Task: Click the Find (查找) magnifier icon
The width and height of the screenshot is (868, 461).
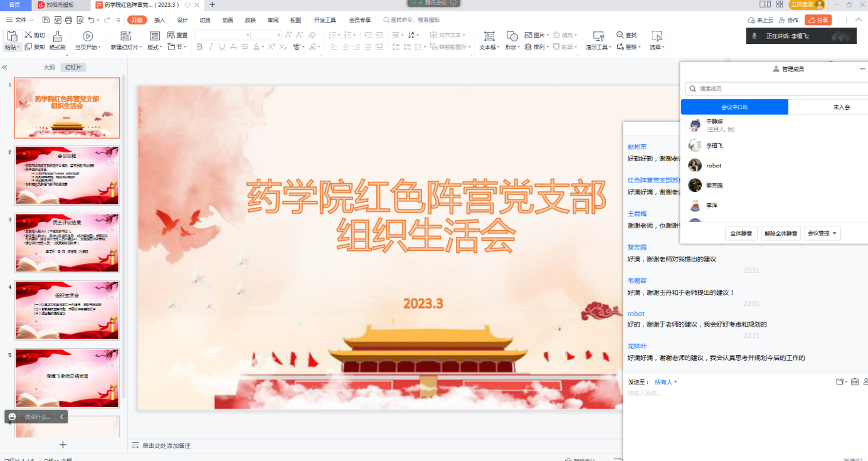Action: click(x=620, y=35)
